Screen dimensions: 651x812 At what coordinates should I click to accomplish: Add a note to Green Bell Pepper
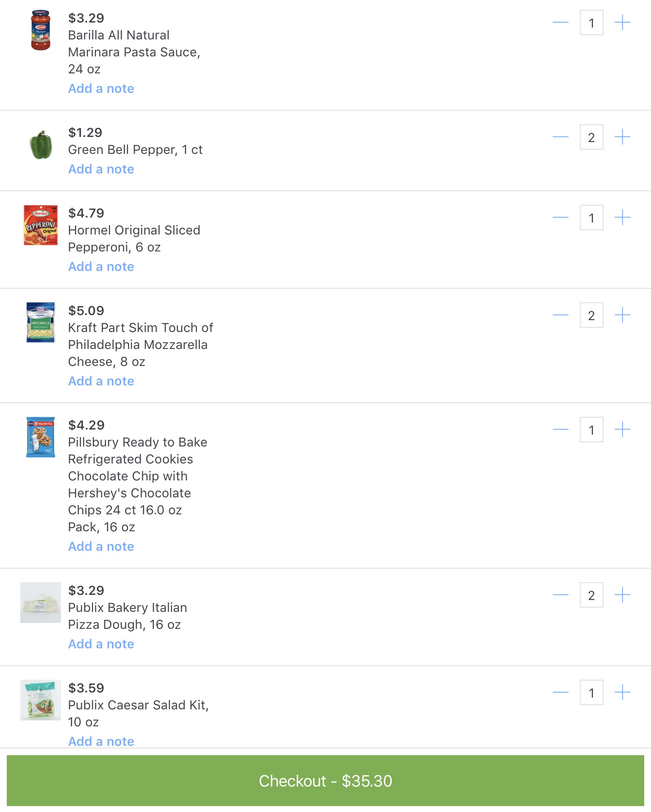101,169
